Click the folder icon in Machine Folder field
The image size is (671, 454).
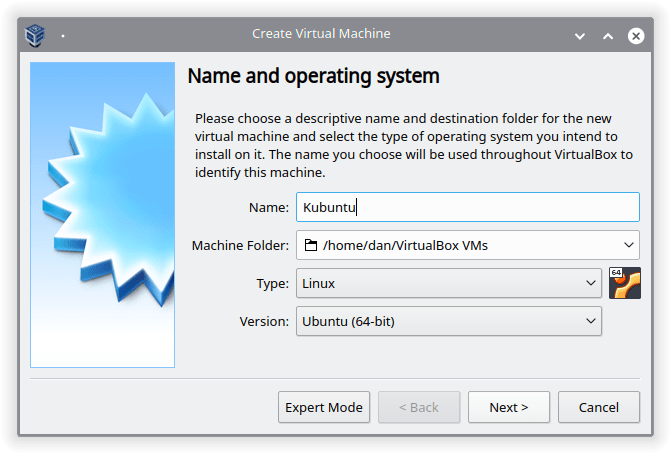coord(311,245)
